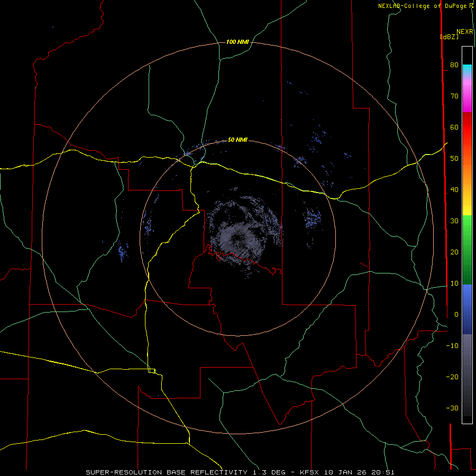Click the green segment of the color bar

(x=467, y=250)
